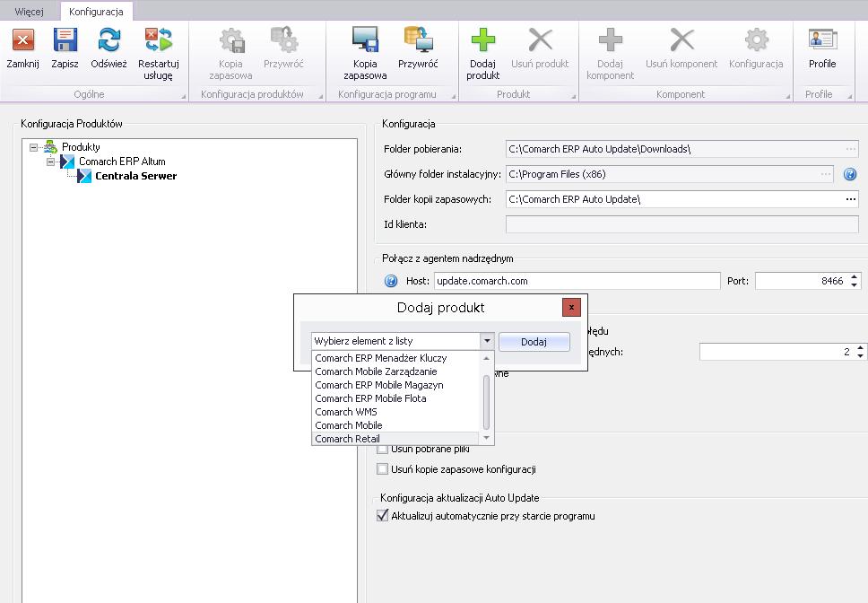Expand Profile group launcher
The width and height of the screenshot is (868, 603).
tap(850, 97)
